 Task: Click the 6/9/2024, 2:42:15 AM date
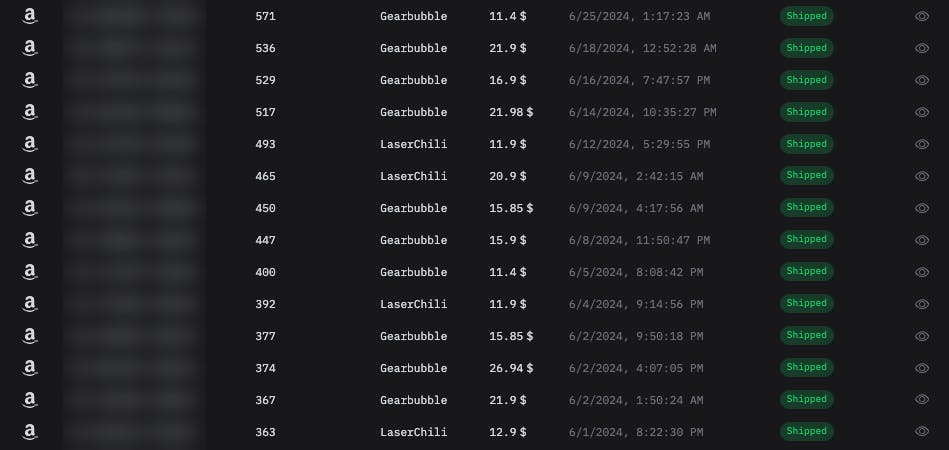635,176
